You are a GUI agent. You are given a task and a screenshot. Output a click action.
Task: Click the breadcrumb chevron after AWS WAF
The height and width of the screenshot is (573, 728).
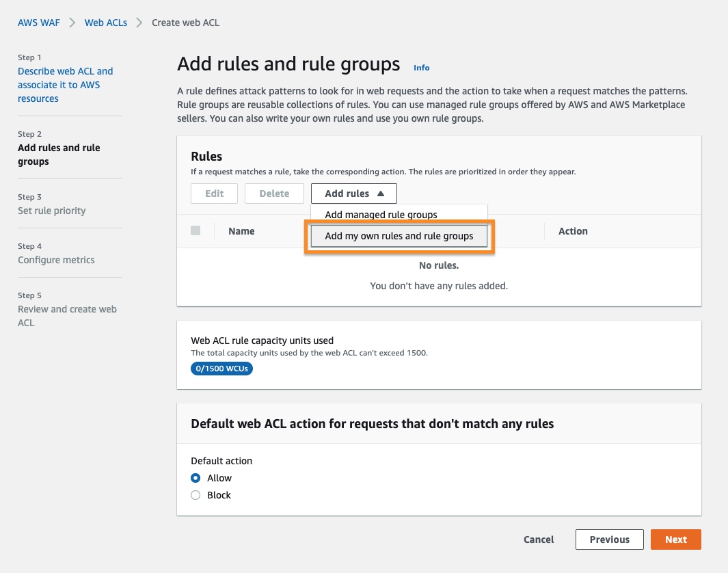pyautogui.click(x=72, y=23)
